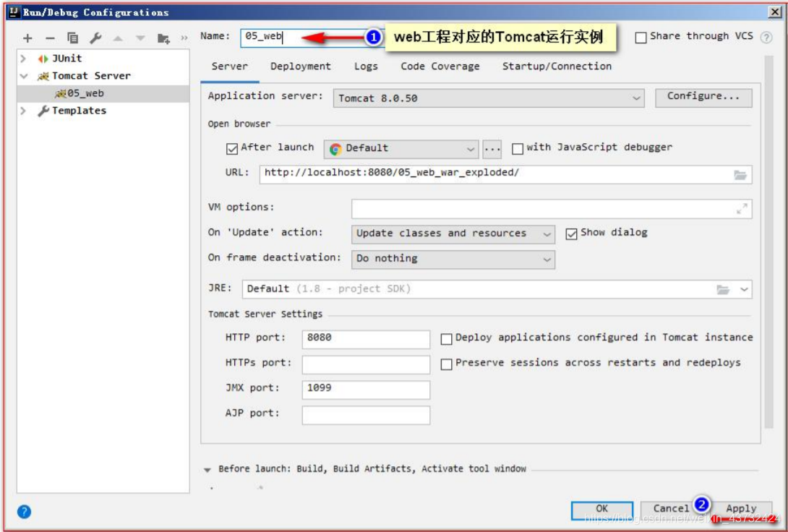The height and width of the screenshot is (532, 788).
Task: Collapse Tomcat Server tree node
Action: tap(24, 77)
